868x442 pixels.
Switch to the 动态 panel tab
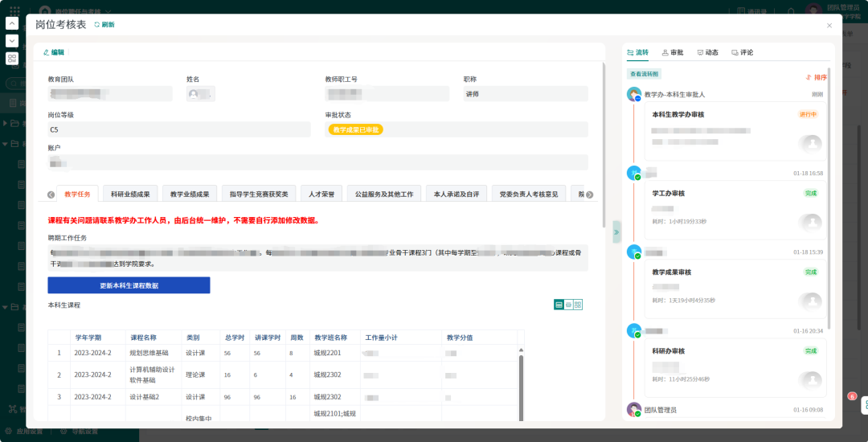707,52
